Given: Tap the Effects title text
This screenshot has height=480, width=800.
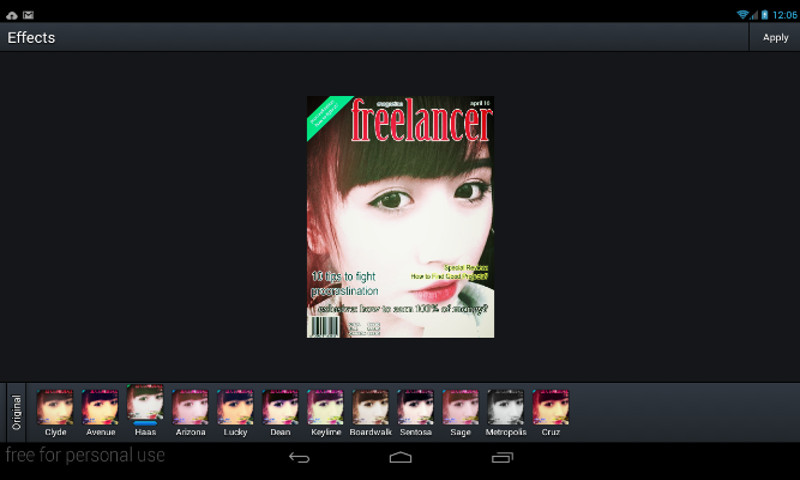Looking at the screenshot, I should (31, 37).
